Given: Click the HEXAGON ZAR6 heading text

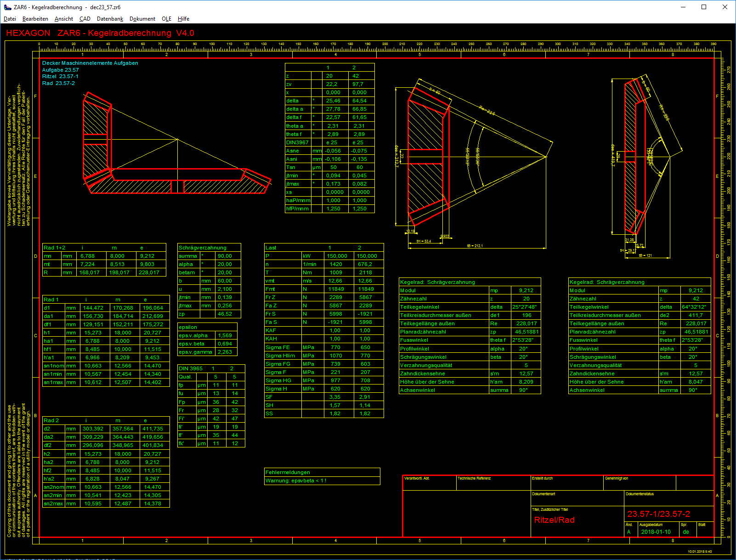Looking at the screenshot, I should pos(100,33).
